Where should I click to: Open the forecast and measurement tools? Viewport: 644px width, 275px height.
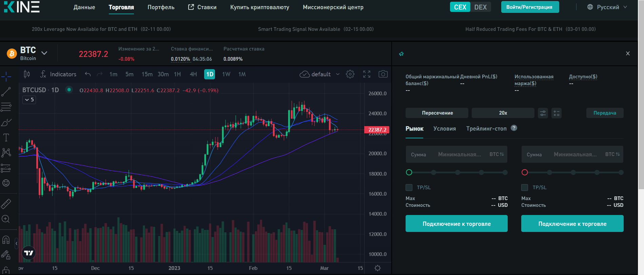pyautogui.click(x=6, y=168)
